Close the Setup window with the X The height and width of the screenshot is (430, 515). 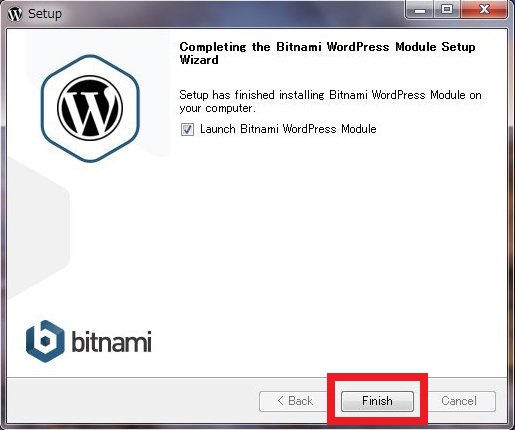click(484, 10)
